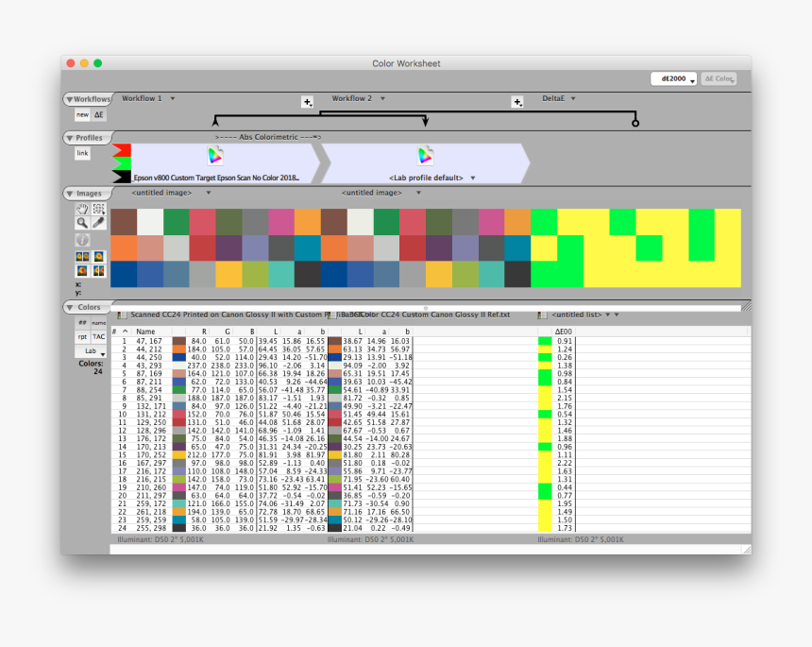Select the hand pan tool
The image size is (812, 647).
click(x=82, y=209)
